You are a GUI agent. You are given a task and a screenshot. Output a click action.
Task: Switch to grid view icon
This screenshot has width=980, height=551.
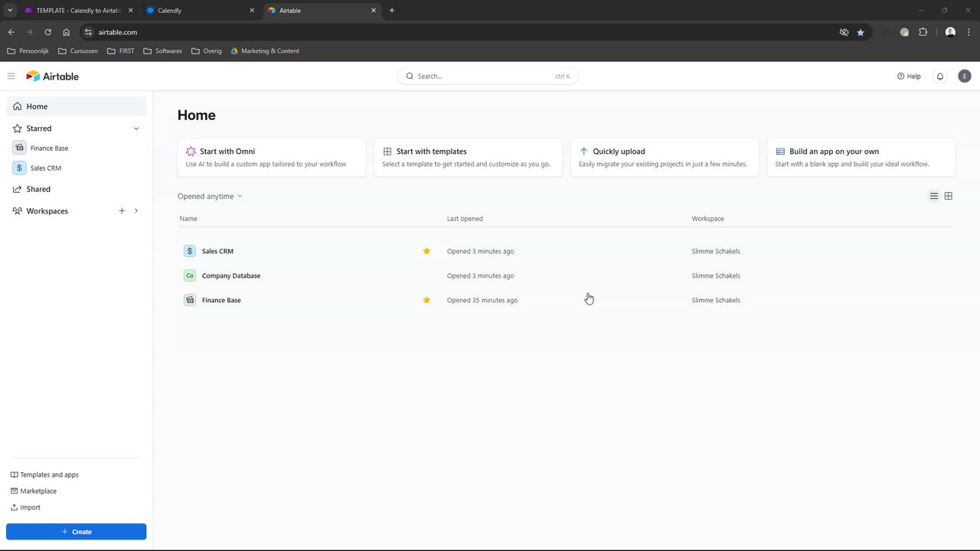(949, 196)
